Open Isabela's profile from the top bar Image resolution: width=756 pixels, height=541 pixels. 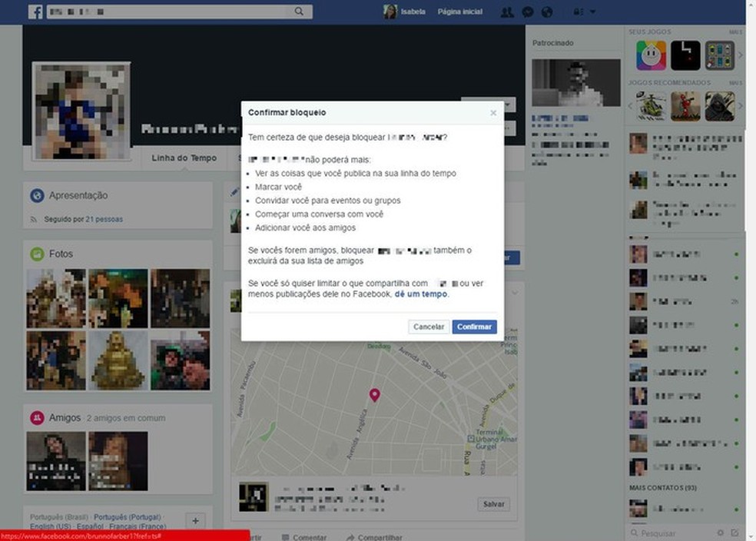tap(404, 12)
